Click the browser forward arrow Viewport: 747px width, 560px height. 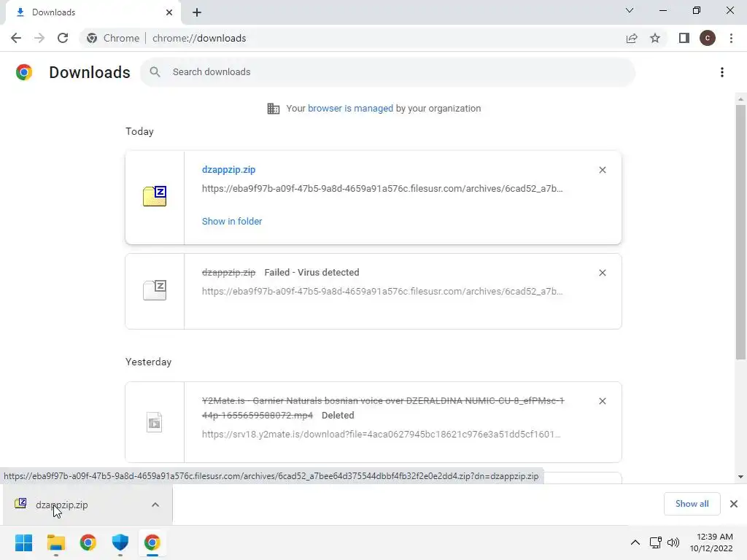click(x=39, y=38)
